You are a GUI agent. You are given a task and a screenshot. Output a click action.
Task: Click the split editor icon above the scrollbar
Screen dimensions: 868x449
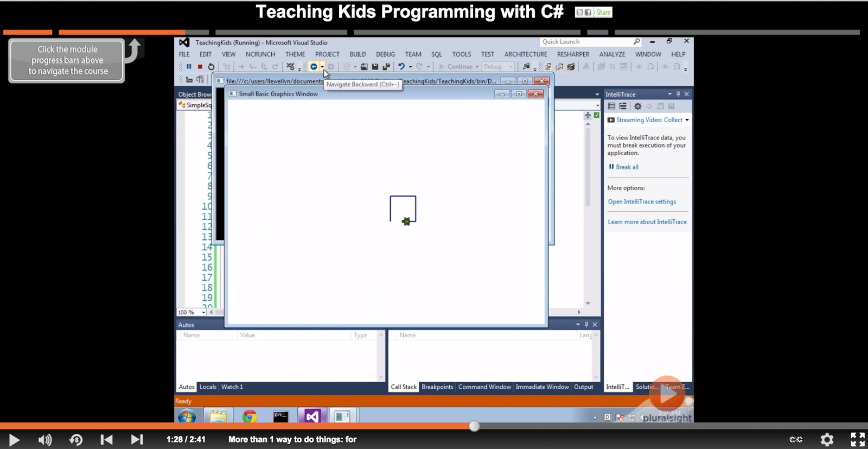588,115
